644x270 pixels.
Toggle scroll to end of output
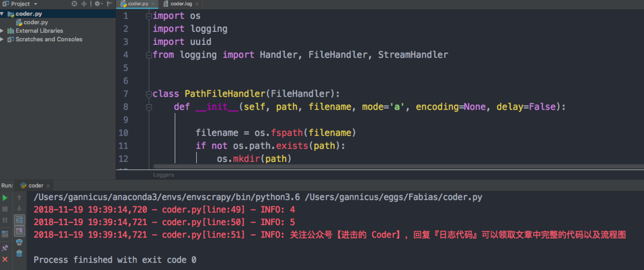coord(19,231)
